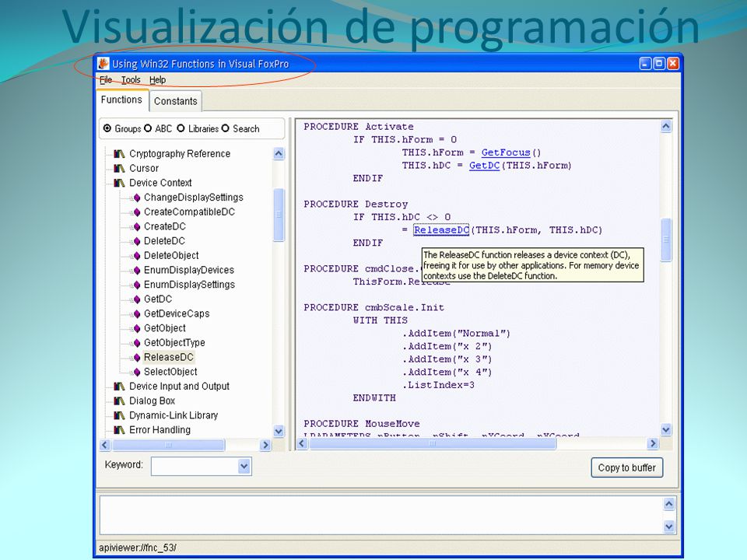Screen dimensions: 747x560
Task: Click the diamond icon beside CreateDC
Action: click(137, 226)
